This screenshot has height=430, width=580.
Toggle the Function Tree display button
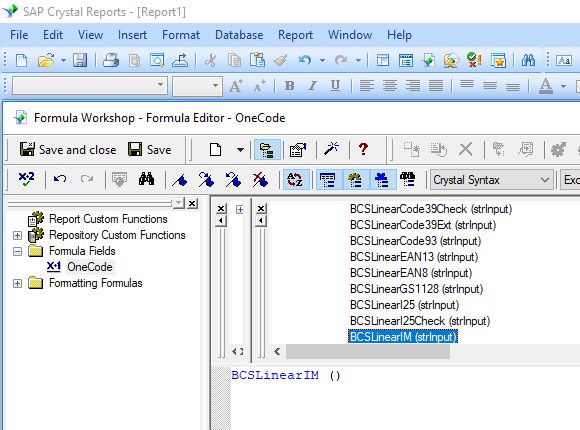coord(355,180)
